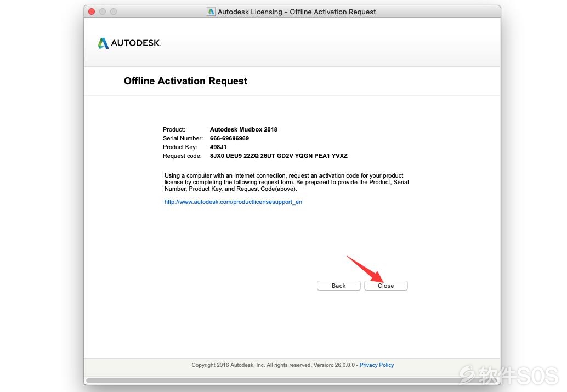Open the productlicensesupport_en link
567x392 pixels.
point(233,202)
